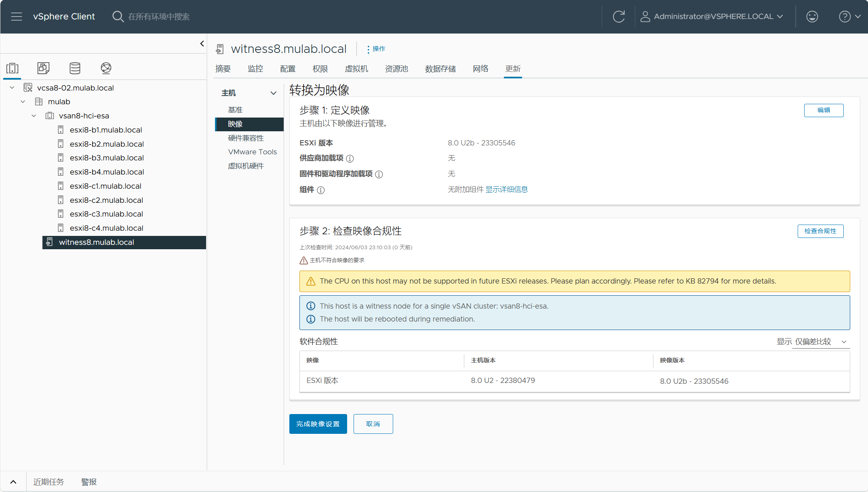Collapse the vsan8-hci-esa cluster node
Screen dimensions: 868x492
[34, 116]
